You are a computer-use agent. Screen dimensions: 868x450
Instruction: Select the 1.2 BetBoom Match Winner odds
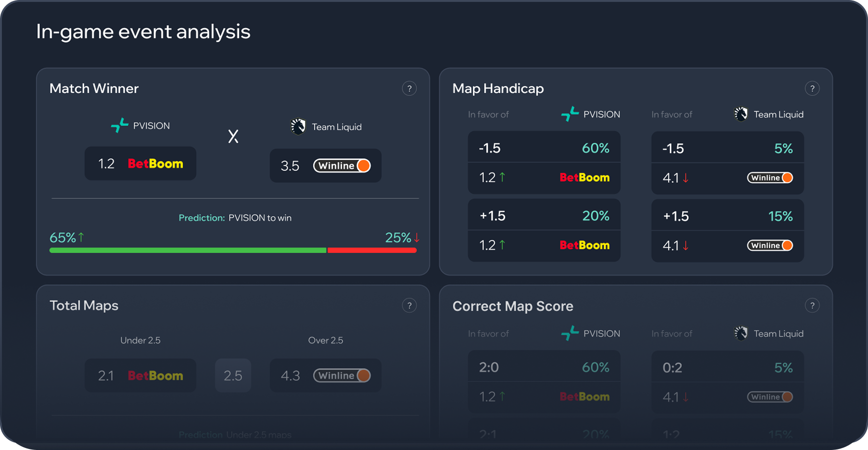pyautogui.click(x=141, y=164)
